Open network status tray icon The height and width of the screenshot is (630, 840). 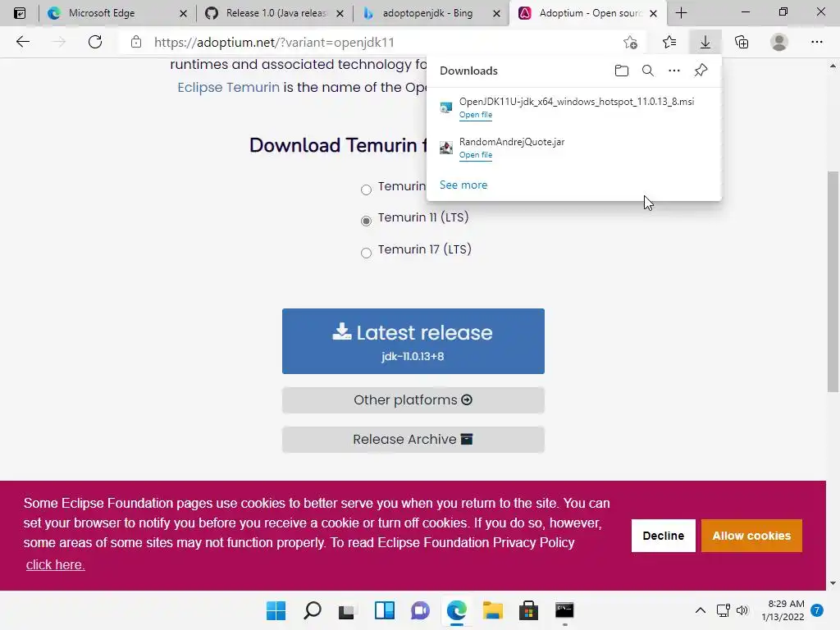(724, 610)
